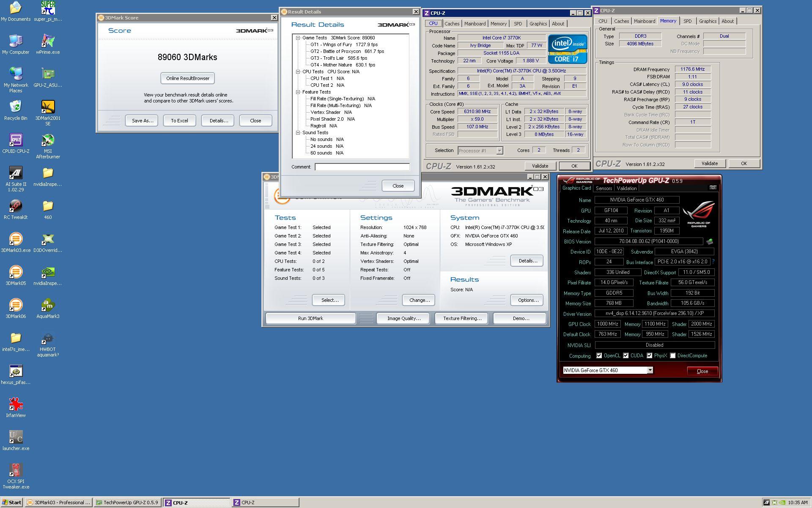Collapse the Game Tests tree node

298,38
